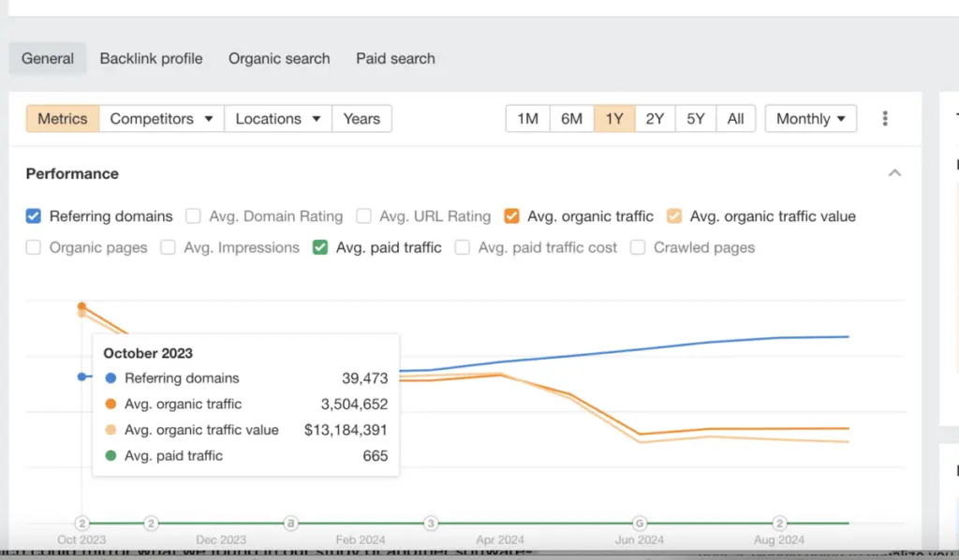959x560 pixels.
Task: Open the Competitors dropdown
Action: [161, 119]
